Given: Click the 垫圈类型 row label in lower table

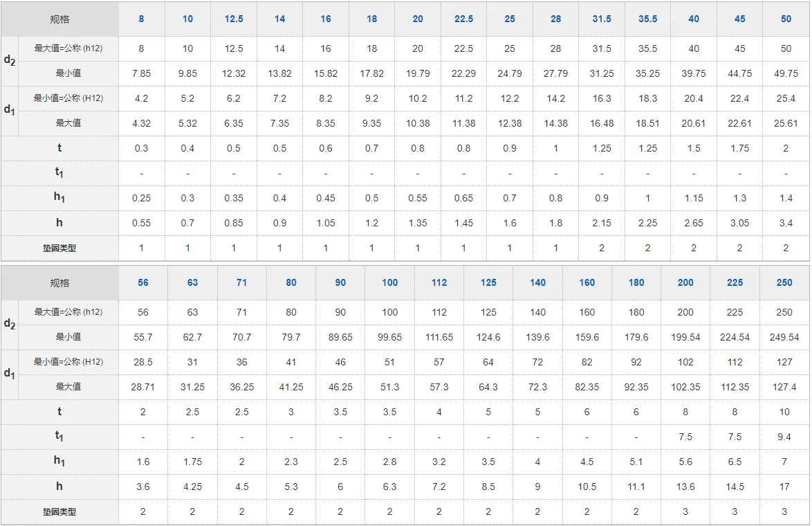Looking at the screenshot, I should (x=59, y=512).
